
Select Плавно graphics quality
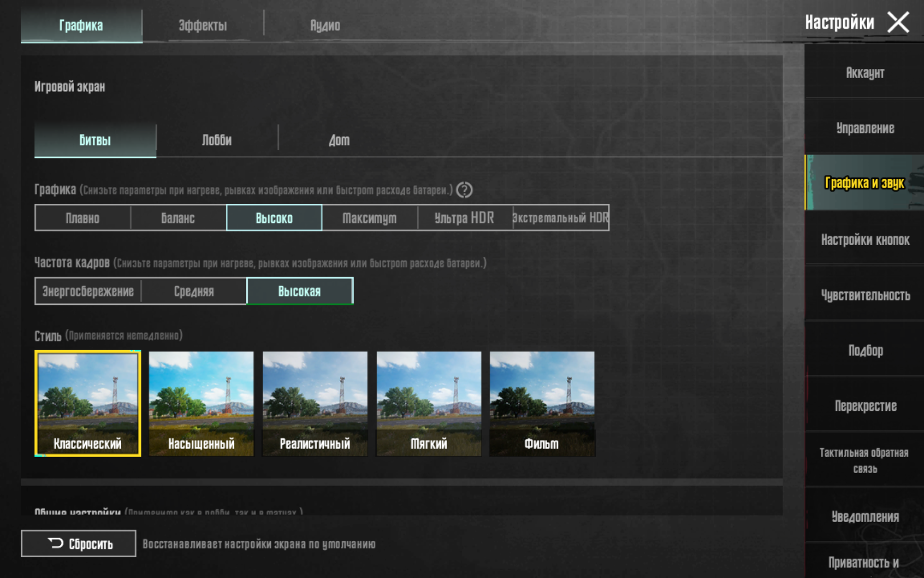[83, 218]
